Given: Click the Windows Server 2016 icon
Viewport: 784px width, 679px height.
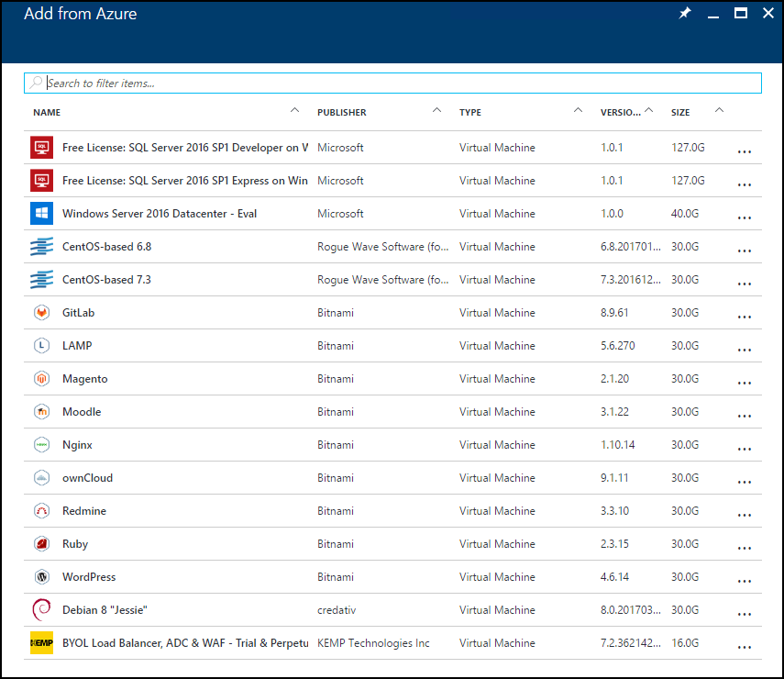Looking at the screenshot, I should (x=39, y=213).
